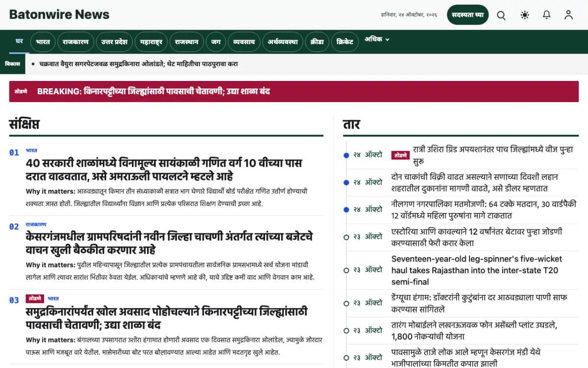Open wire story about दोन चाकांची विक्री
The width and height of the screenshot is (588, 368).
click(x=475, y=183)
